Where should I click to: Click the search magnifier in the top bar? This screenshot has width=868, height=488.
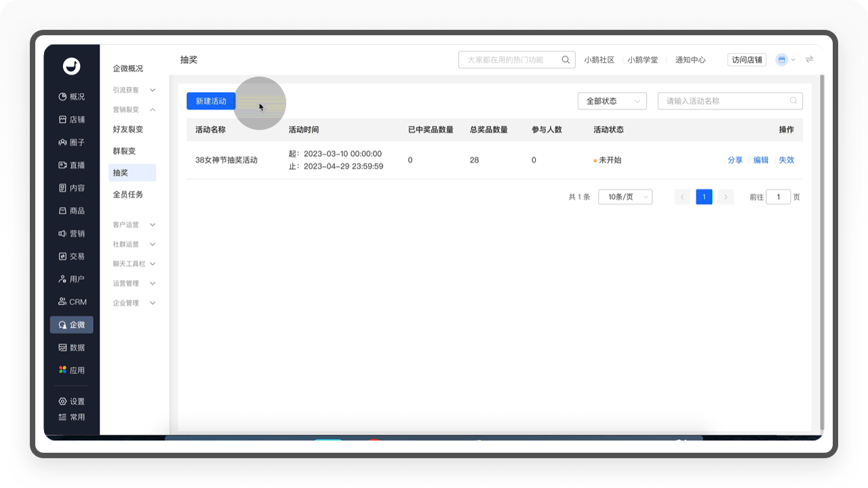tap(566, 60)
